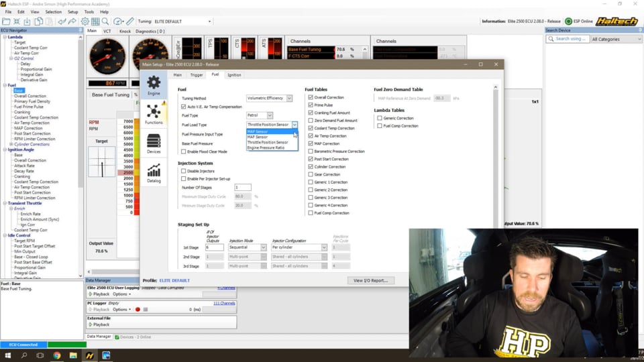Toggle Auto V.E. Air Temp Compensation checkbox

[184, 107]
